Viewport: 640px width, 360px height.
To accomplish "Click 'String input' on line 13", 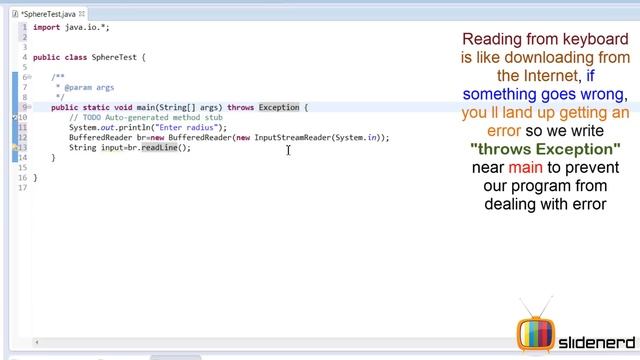I will [x=96, y=147].
